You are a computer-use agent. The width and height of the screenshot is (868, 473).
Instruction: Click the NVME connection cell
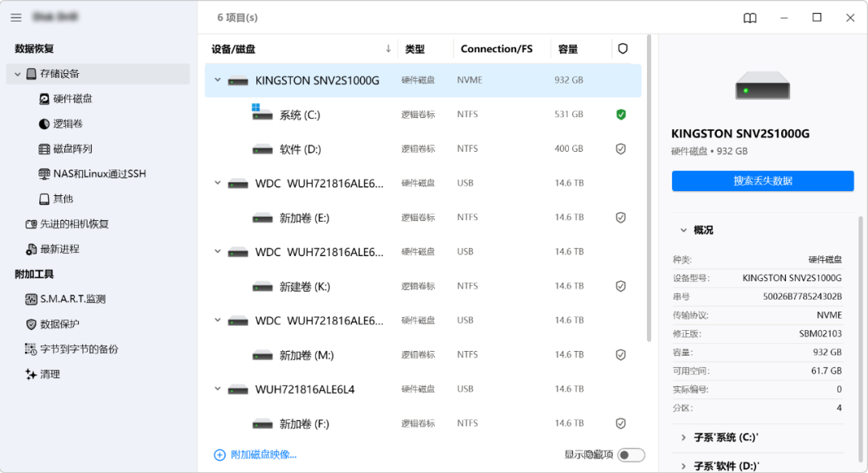pyautogui.click(x=470, y=80)
